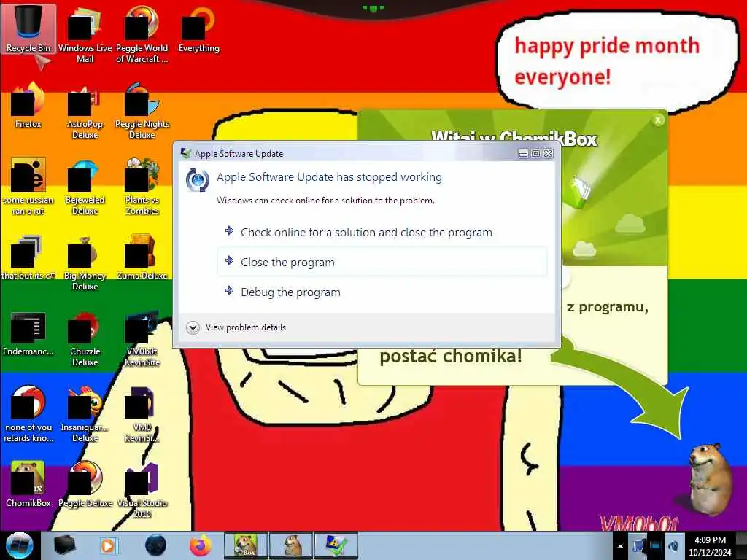Show hidden tray icons arrow

620,545
